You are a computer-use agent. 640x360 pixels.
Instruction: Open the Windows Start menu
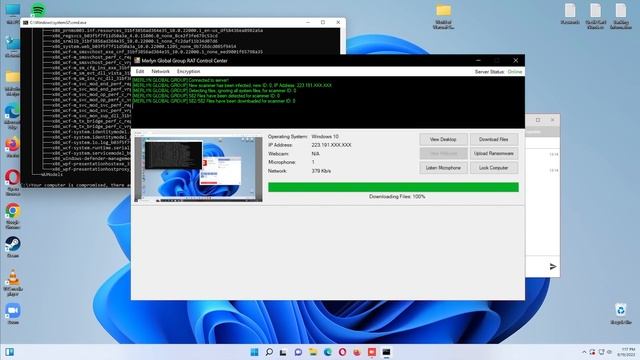point(254,352)
